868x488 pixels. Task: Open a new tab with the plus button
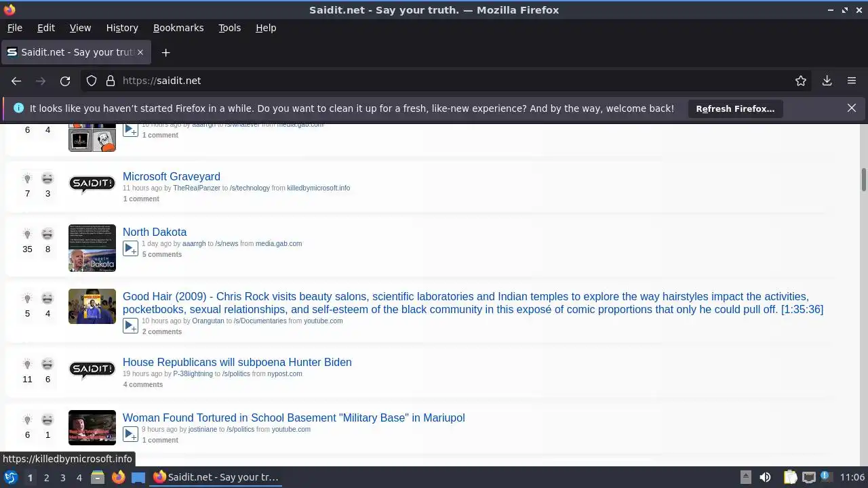pyautogui.click(x=165, y=52)
